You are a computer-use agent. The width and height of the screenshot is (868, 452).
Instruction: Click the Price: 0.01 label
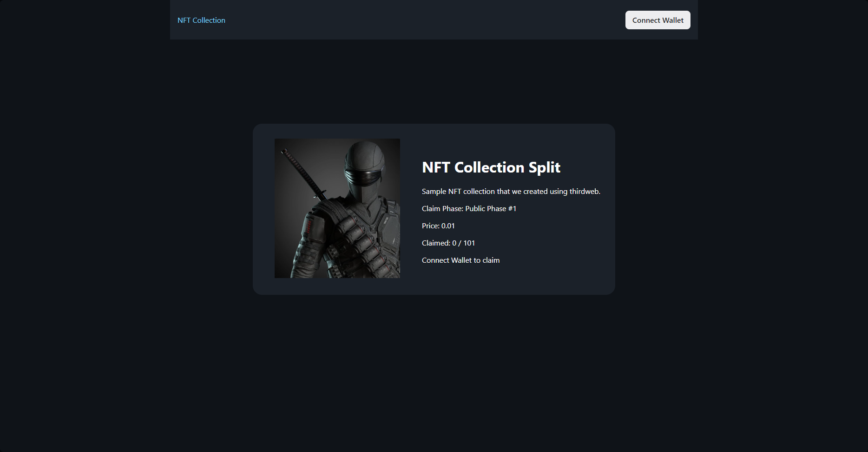pyautogui.click(x=438, y=226)
